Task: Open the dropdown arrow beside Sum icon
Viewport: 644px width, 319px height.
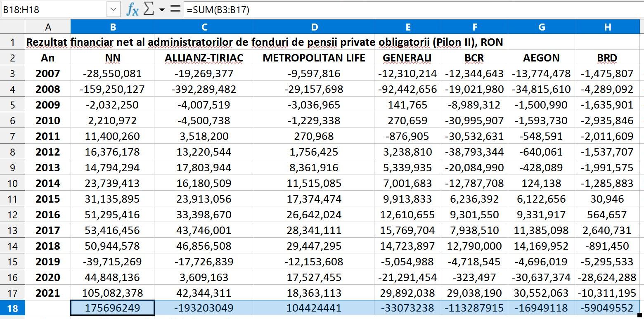Action: tap(162, 9)
